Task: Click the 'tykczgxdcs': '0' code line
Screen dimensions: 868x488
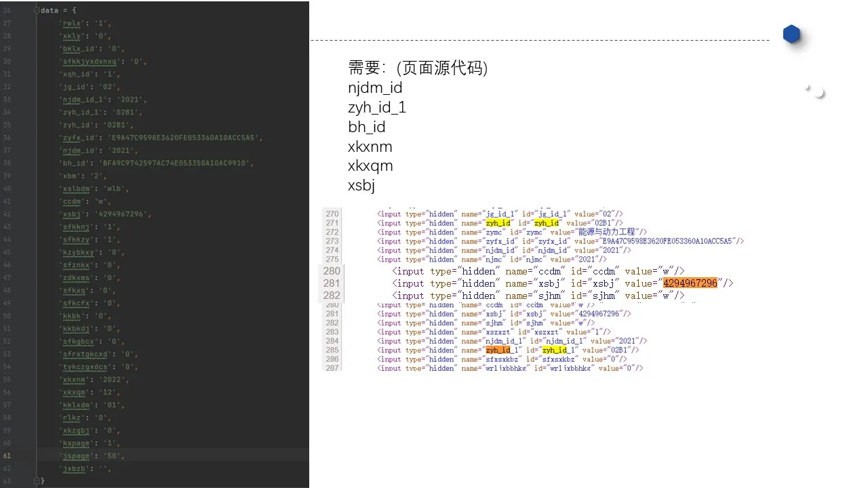Action: (99, 367)
